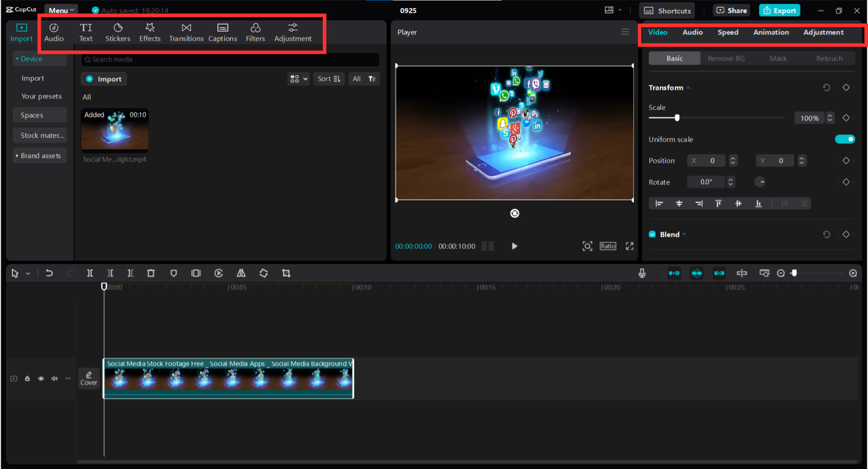Open the Shortcuts button
The image size is (868, 469).
[667, 10]
